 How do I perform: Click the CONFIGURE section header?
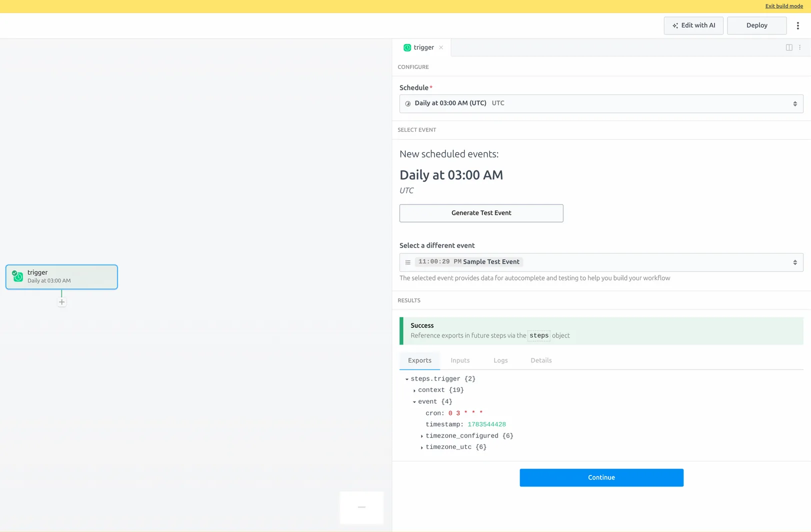[413, 67]
